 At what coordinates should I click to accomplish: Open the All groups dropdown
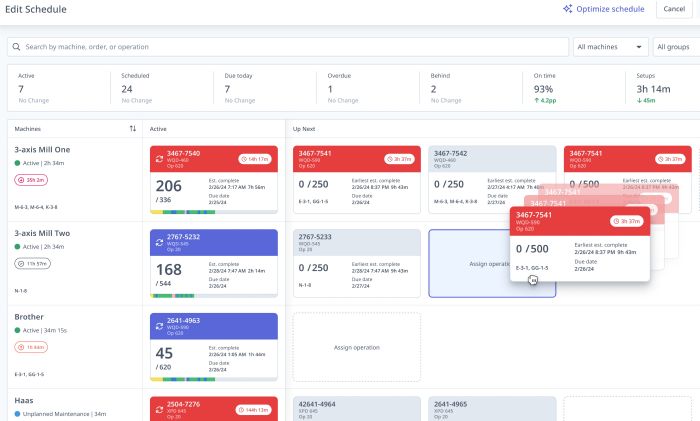point(676,47)
